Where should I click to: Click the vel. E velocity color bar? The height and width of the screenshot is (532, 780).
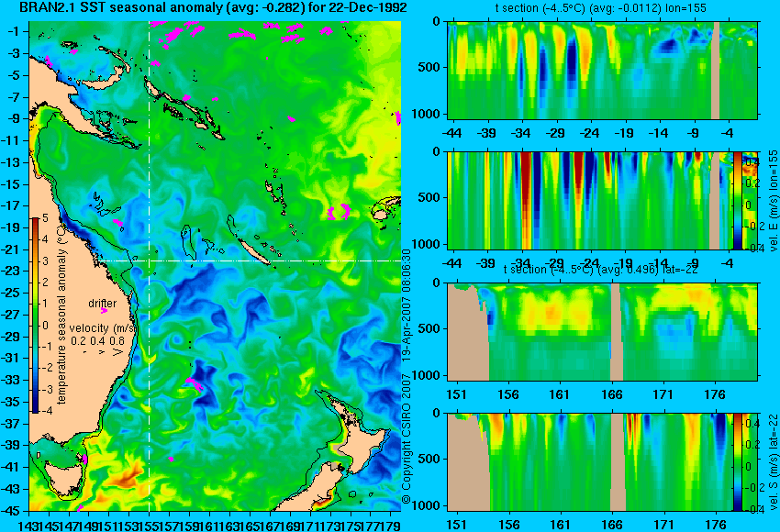coord(737,201)
